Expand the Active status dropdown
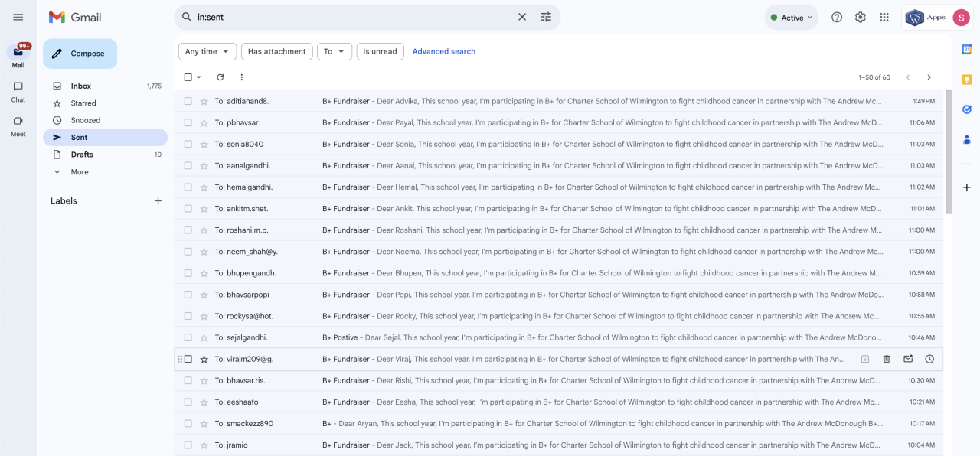This screenshot has width=980, height=456. point(792,18)
